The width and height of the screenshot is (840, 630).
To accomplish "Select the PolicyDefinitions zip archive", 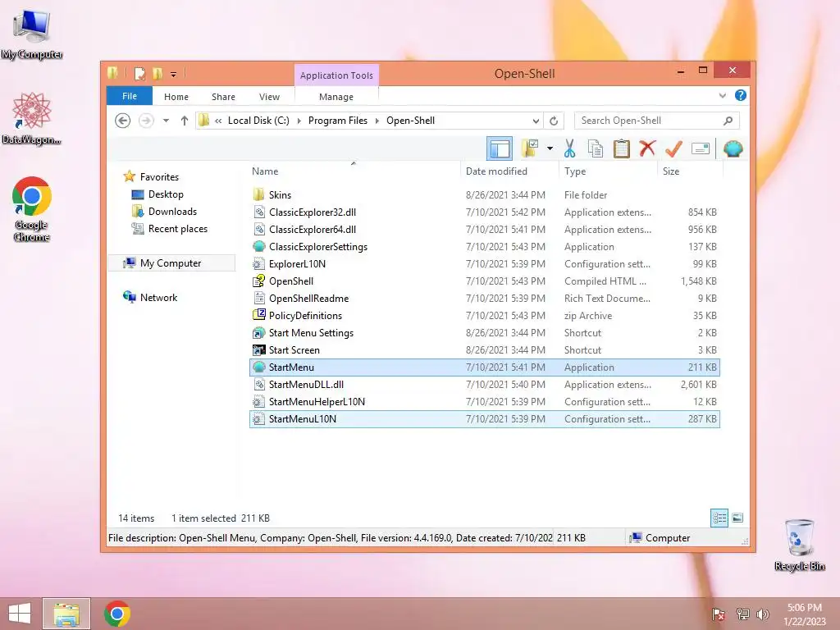I will (x=484, y=316).
